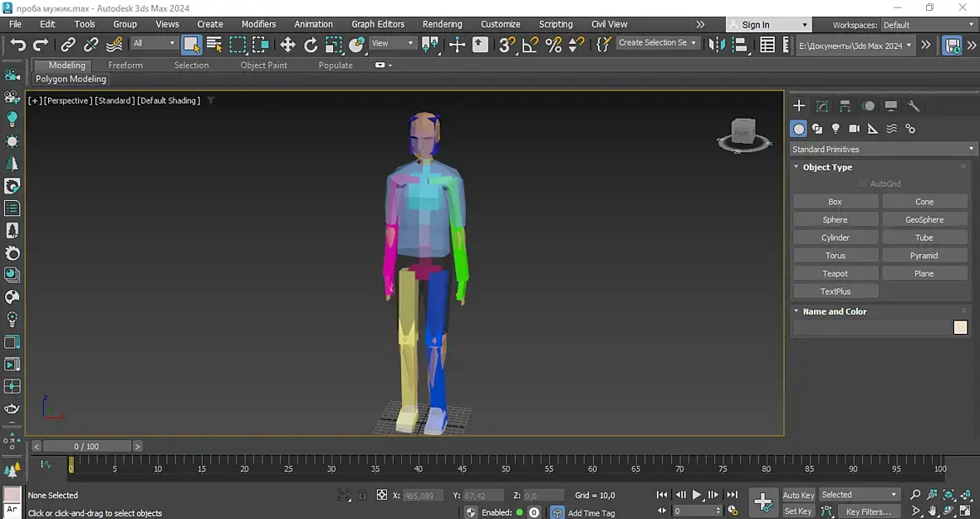The width and height of the screenshot is (980, 519).
Task: Open the Modify panel tab icon
Action: (x=822, y=106)
